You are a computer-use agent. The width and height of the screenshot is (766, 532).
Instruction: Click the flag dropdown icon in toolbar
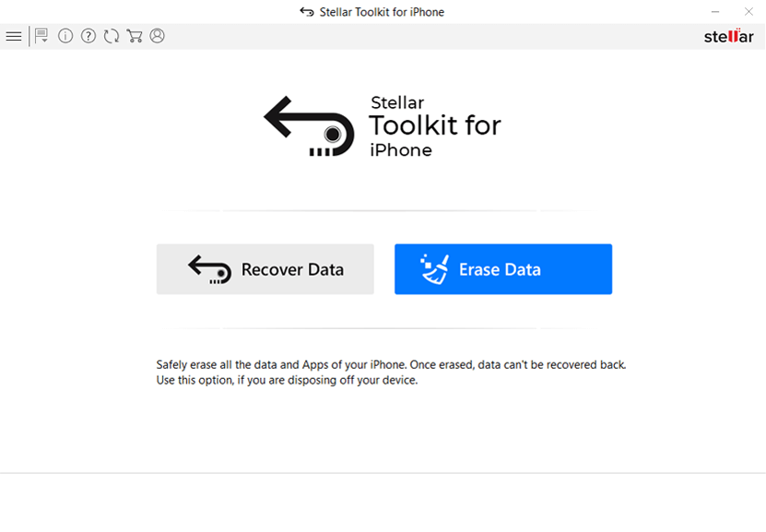[x=41, y=36]
